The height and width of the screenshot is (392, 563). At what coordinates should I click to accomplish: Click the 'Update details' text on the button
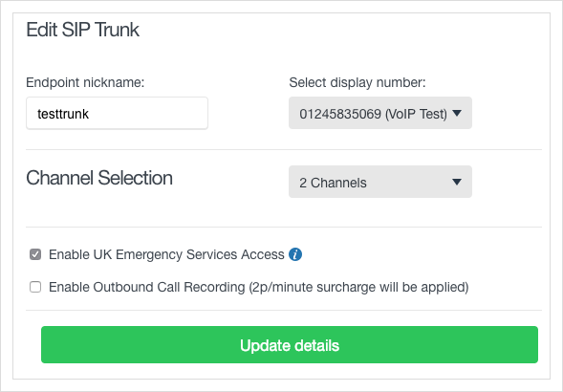pyautogui.click(x=290, y=345)
